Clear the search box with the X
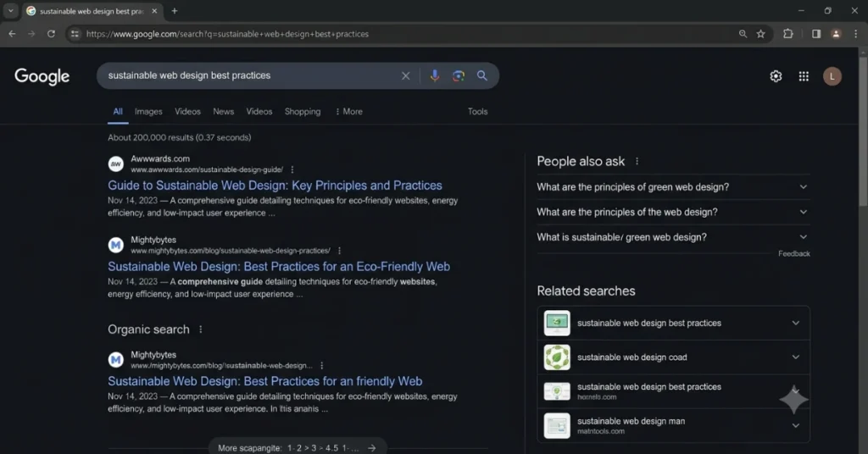Screen dimensions: 868x454 coord(406,75)
